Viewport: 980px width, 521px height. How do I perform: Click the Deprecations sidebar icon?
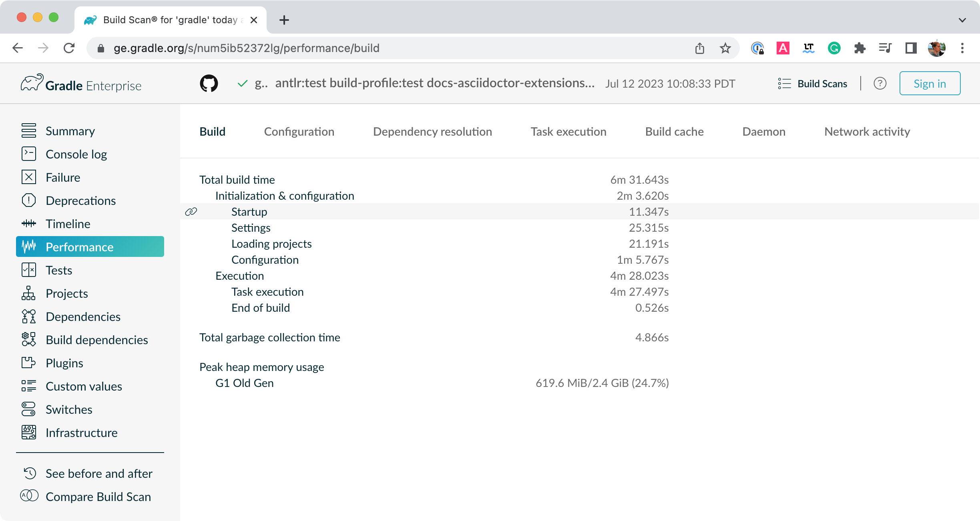point(28,200)
